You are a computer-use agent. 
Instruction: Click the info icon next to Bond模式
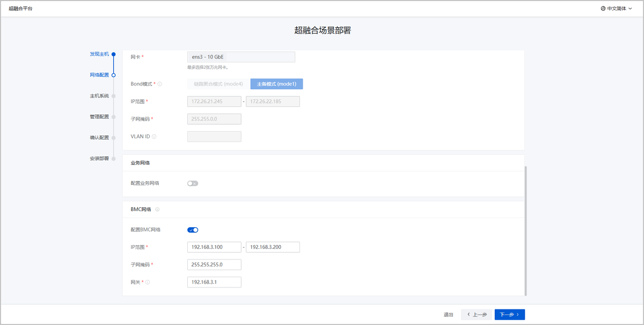[160, 84]
